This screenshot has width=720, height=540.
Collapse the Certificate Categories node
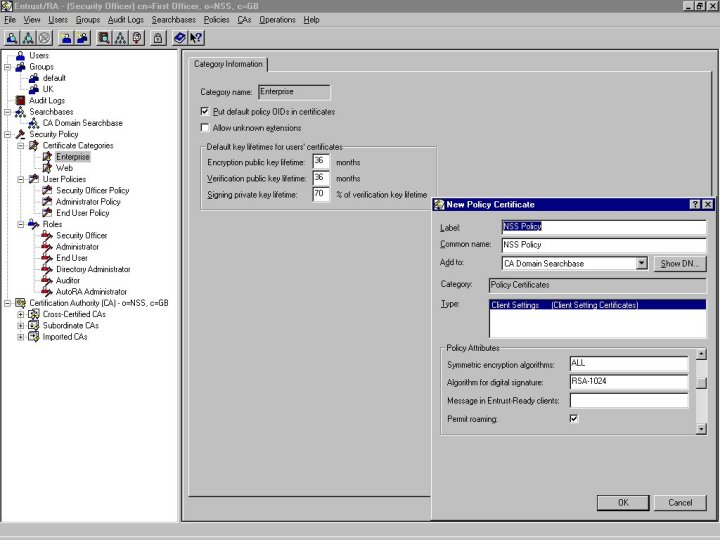coord(21,146)
